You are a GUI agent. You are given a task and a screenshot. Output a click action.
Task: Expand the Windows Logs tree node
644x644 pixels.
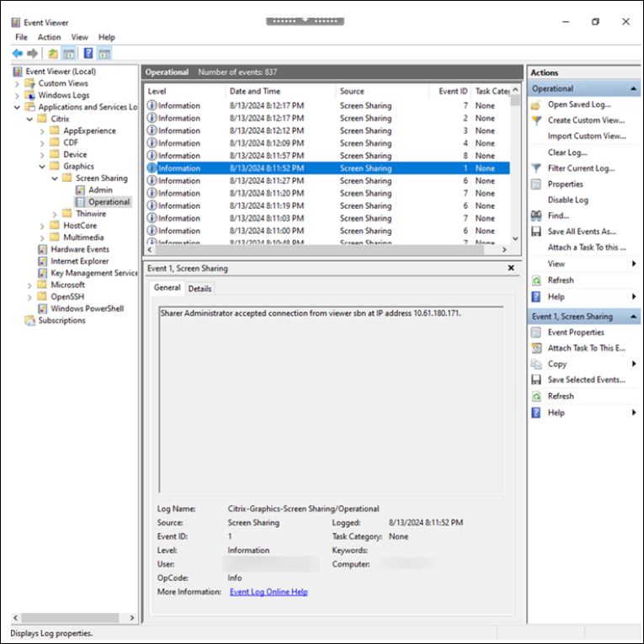point(18,95)
